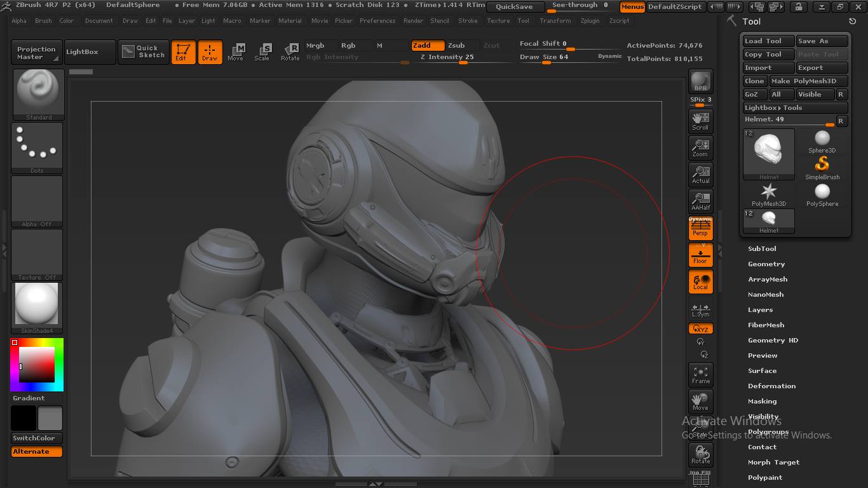Open the Alpha menu

[x=19, y=21]
